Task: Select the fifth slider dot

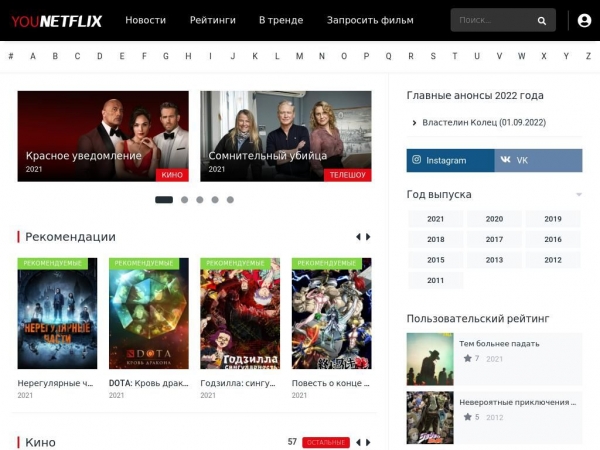Action: click(230, 200)
